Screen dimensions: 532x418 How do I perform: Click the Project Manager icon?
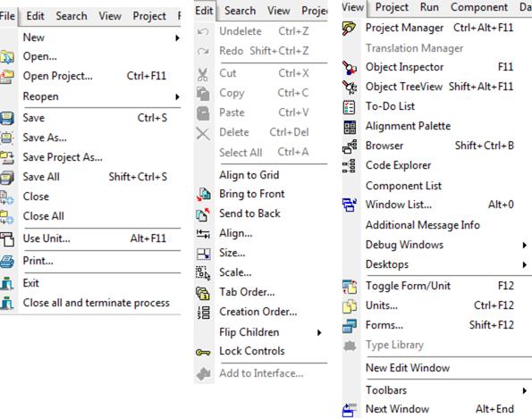click(x=349, y=28)
